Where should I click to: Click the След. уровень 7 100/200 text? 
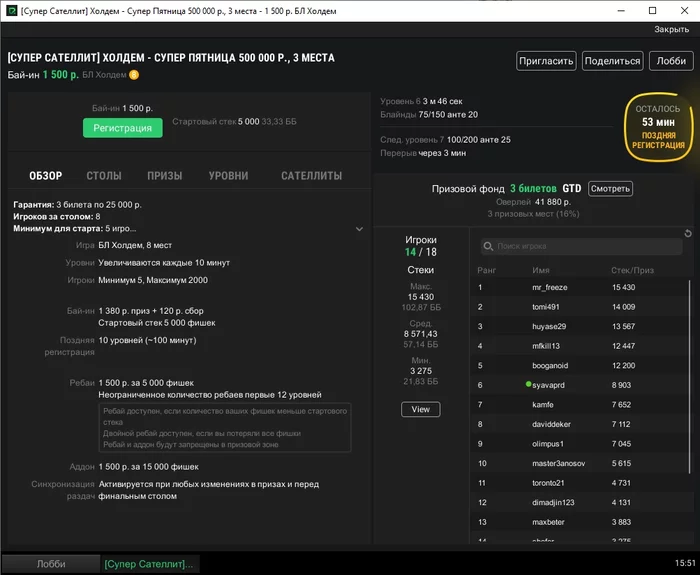pos(446,140)
